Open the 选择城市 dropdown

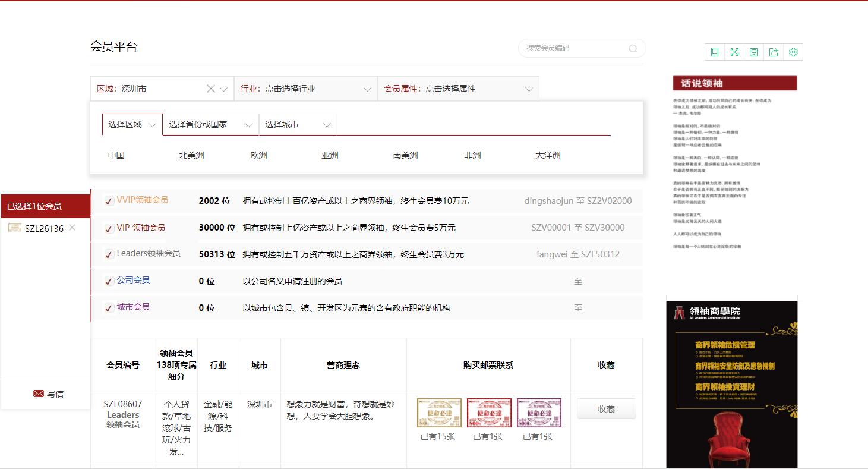coord(298,125)
